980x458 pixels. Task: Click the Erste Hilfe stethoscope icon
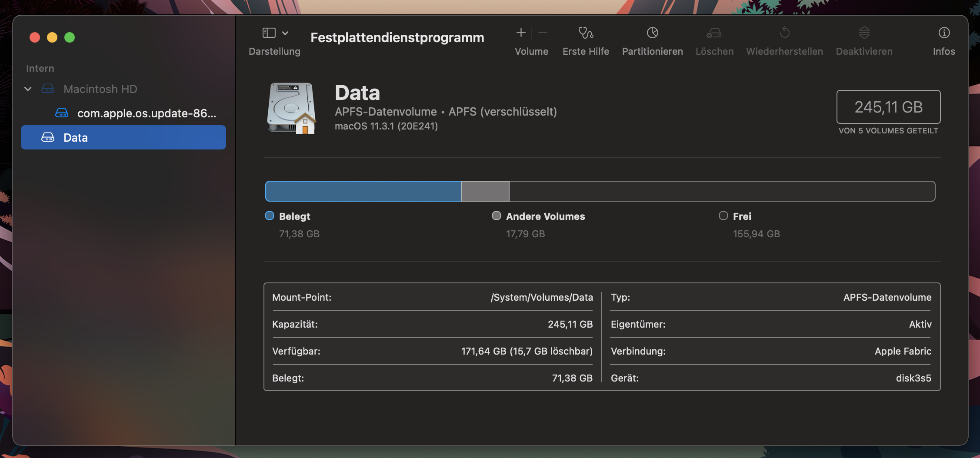(x=586, y=33)
